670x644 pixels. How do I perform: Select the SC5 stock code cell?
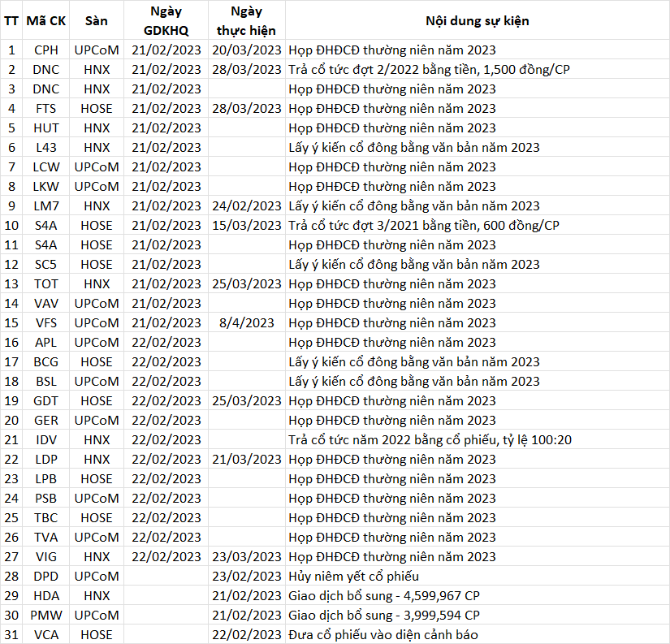[45, 265]
